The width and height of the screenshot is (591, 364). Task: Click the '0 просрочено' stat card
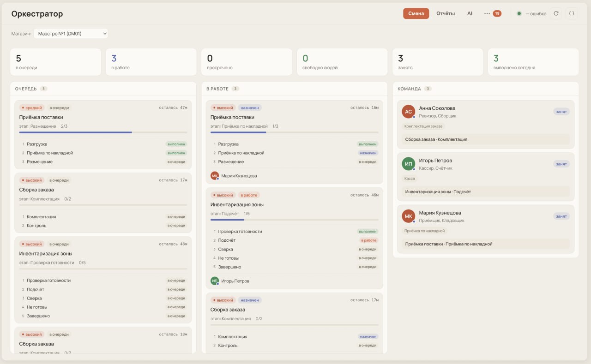pyautogui.click(x=247, y=62)
